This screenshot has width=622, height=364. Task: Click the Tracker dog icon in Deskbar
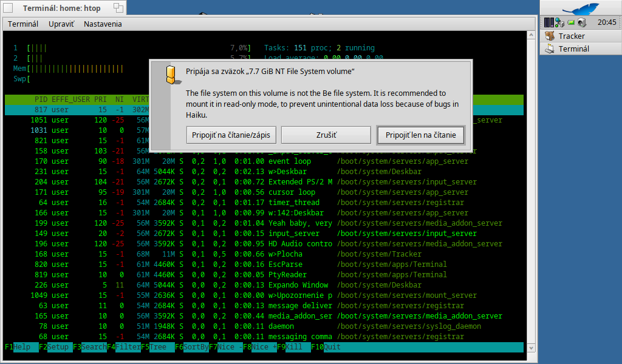point(549,36)
